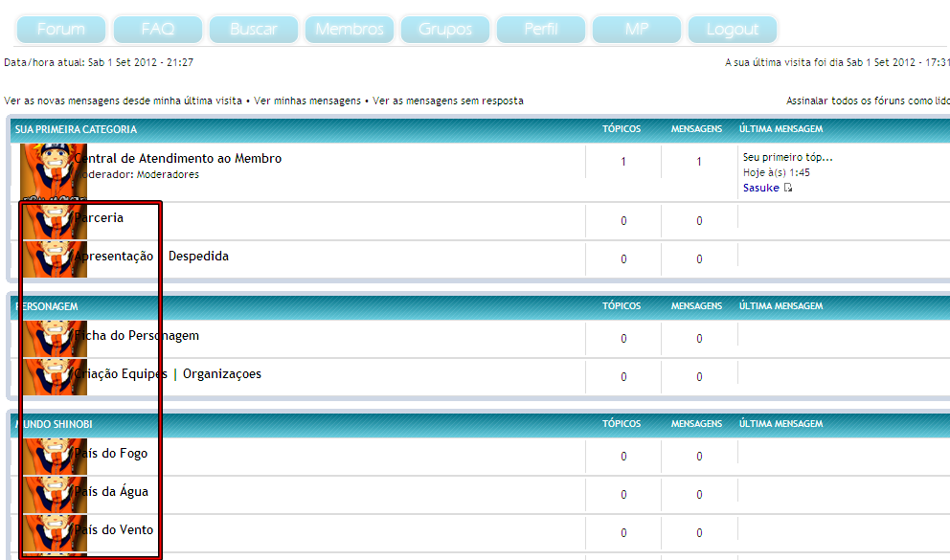The image size is (950, 560).
Task: Click Ver as mensagens sem resposta
Action: tap(448, 101)
